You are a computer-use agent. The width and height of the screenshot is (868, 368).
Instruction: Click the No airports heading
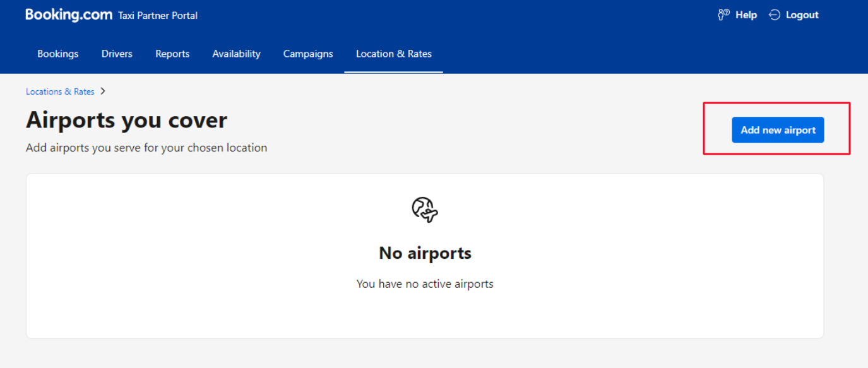click(425, 253)
